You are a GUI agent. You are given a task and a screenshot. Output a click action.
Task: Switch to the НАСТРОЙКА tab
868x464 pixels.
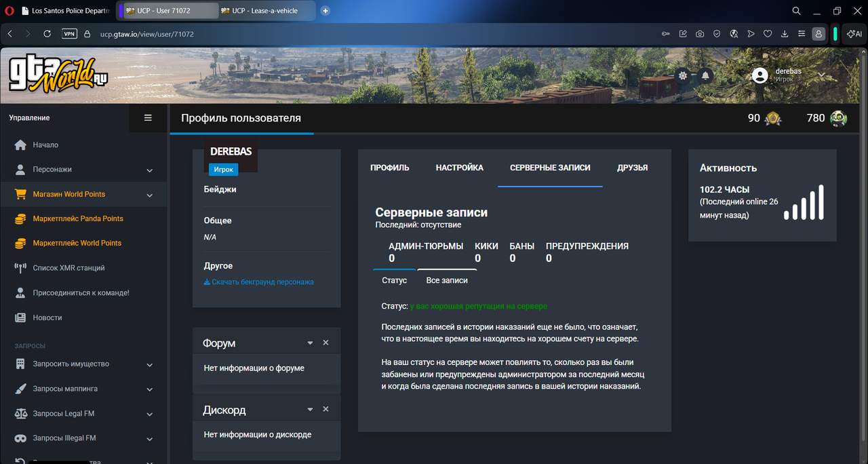click(460, 168)
